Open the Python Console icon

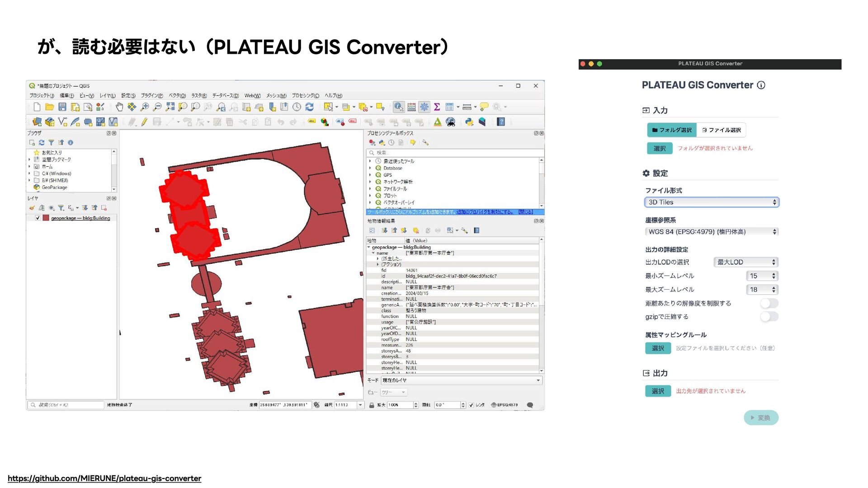469,122
